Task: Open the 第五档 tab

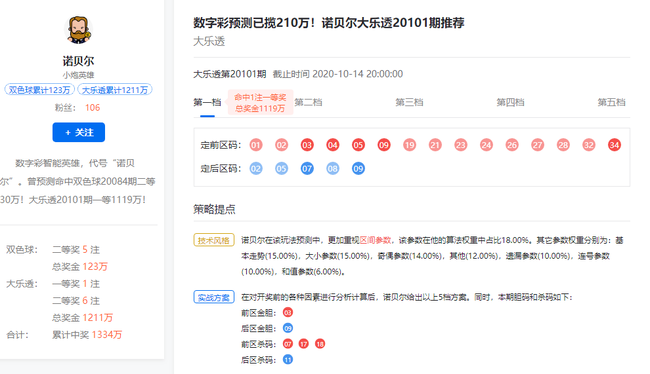Action: click(x=611, y=102)
